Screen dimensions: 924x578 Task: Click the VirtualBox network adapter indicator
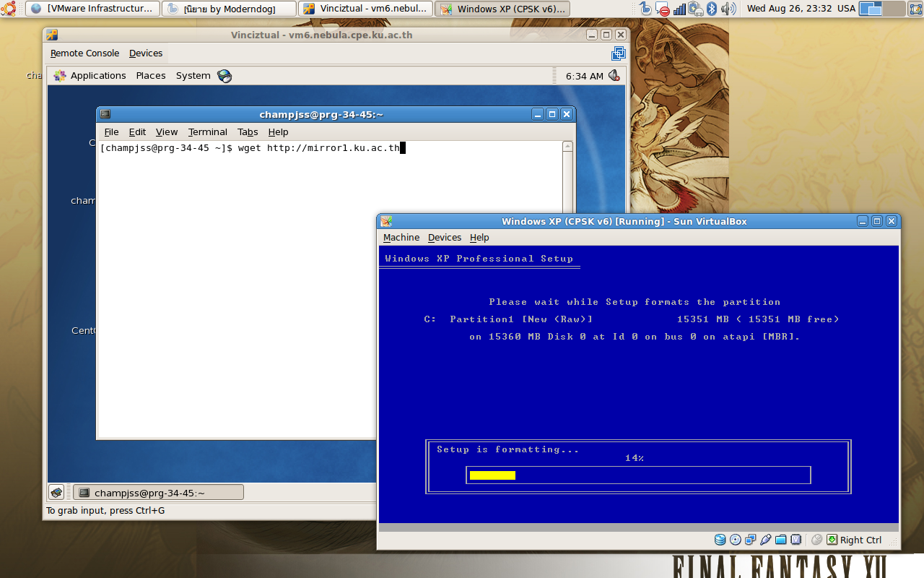pos(751,540)
